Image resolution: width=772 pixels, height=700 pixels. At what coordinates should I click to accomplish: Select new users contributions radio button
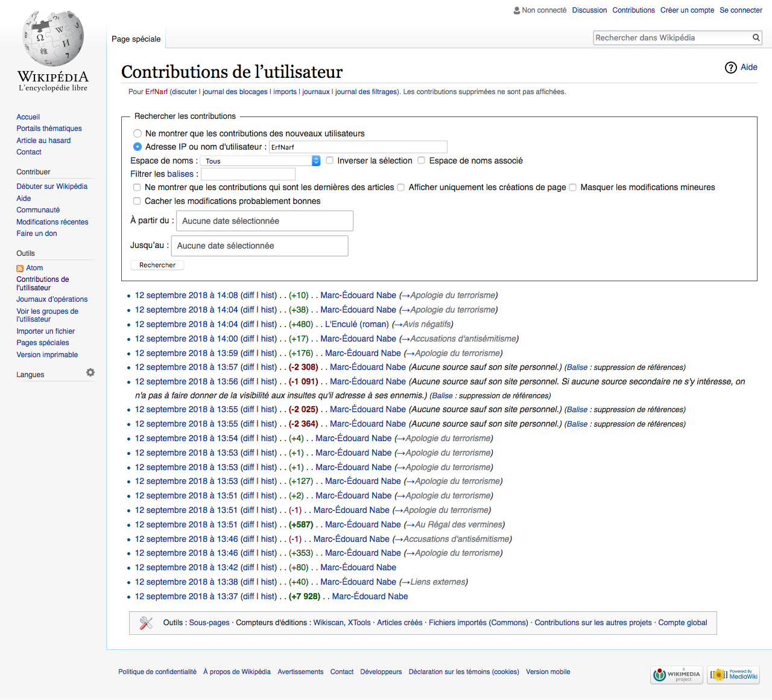(138, 133)
